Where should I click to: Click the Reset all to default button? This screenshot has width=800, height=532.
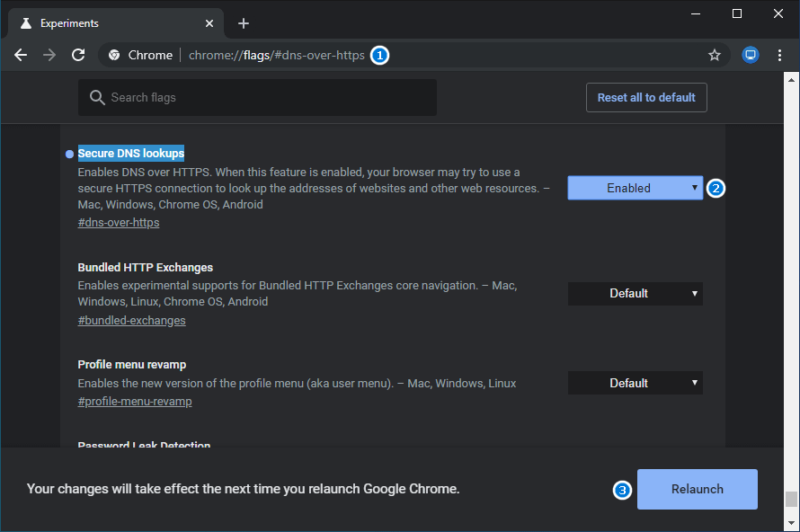[646, 97]
